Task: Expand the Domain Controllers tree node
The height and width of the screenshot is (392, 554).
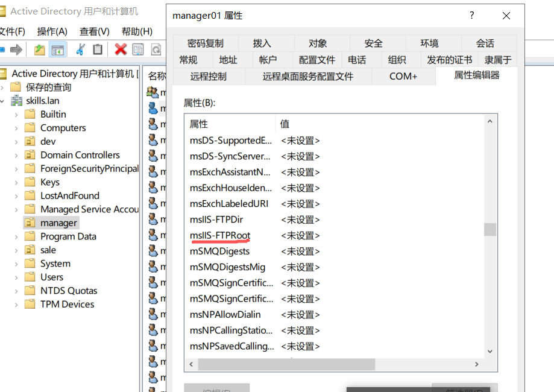Action: [x=16, y=155]
